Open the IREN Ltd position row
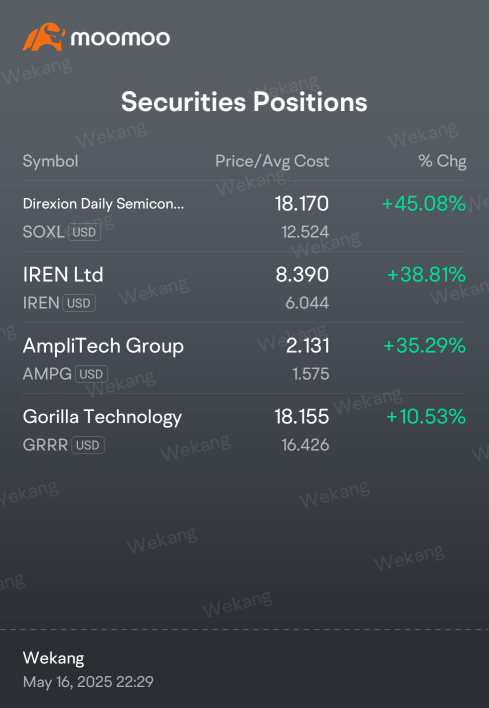Image resolution: width=489 pixels, height=708 pixels. [x=244, y=288]
